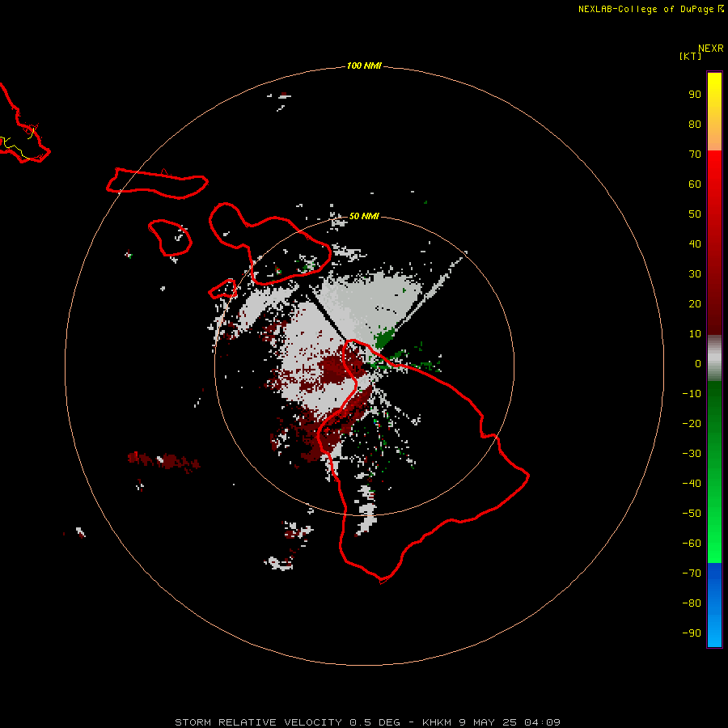
Task: Click the -30 value on the velocity scale
Action: click(x=692, y=454)
